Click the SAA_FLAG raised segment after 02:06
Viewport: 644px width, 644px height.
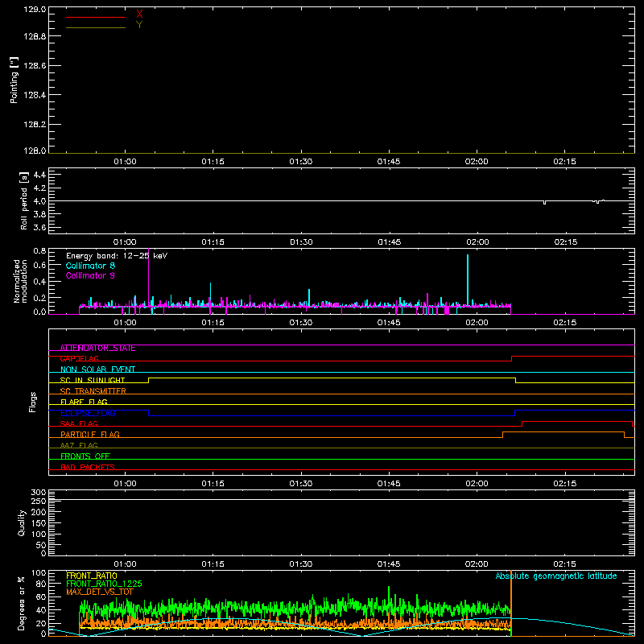pos(577,421)
